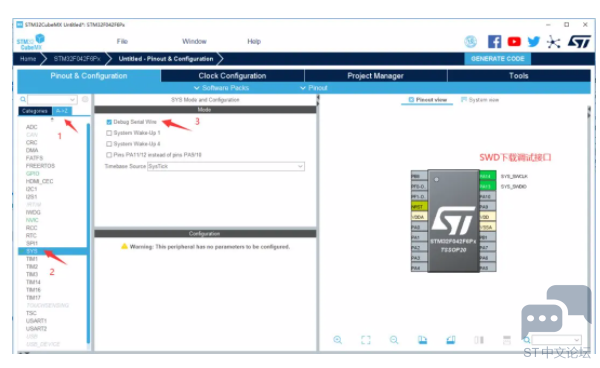
Task: Click the pin search magnifier icon
Action: coord(527,340)
